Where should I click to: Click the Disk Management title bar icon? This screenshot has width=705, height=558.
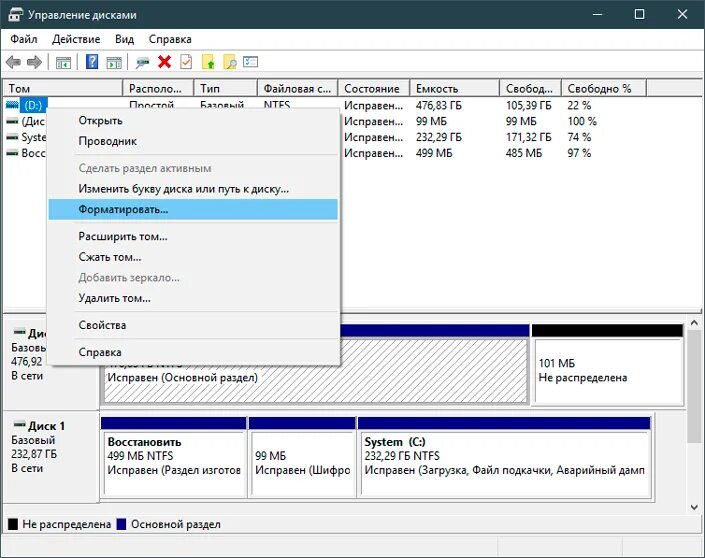tap(15, 14)
